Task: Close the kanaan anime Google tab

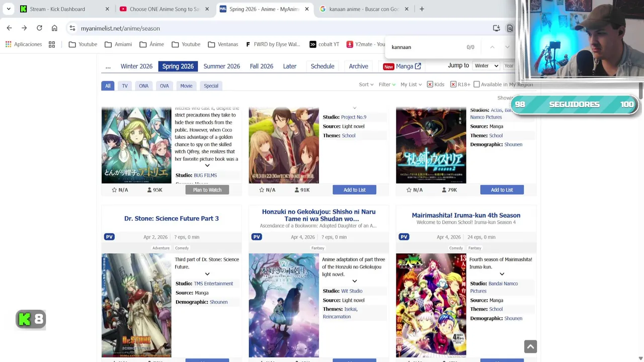Action: (407, 9)
